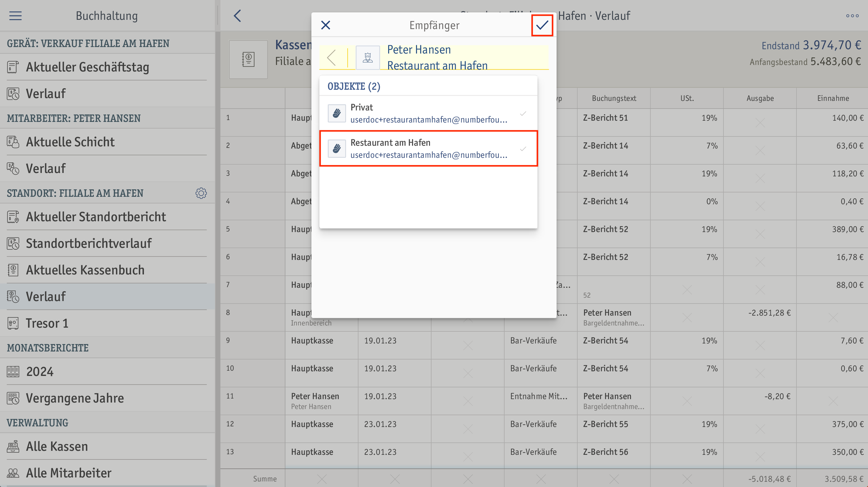Click the hand icon next to Privat
Screen dimensions: 868x487
[336, 114]
